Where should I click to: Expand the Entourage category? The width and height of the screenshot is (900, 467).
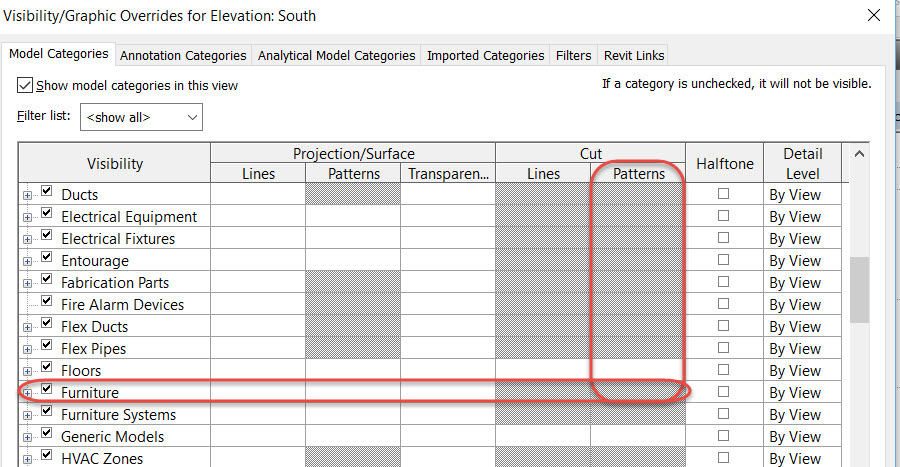tap(27, 262)
